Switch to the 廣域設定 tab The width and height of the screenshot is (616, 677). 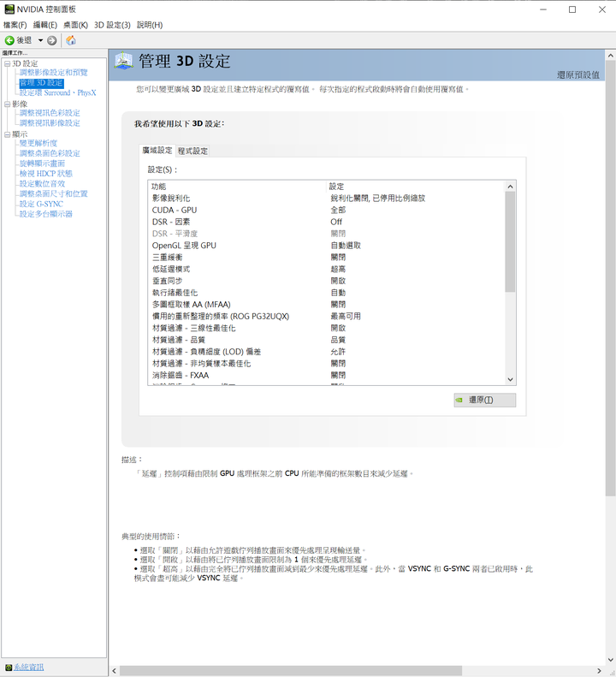tap(157, 151)
